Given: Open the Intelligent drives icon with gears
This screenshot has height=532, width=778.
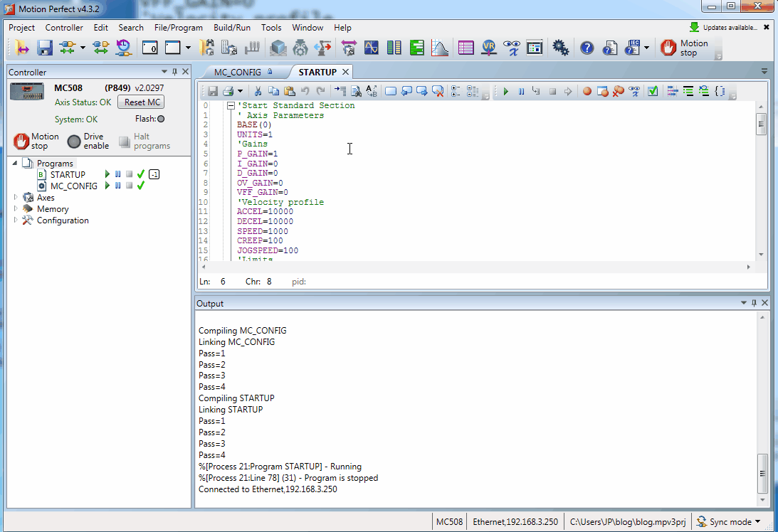Looking at the screenshot, I should pos(300,48).
